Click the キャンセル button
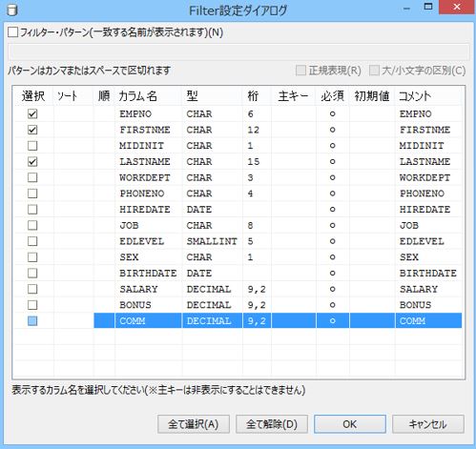This screenshot has height=449, width=476. click(428, 424)
